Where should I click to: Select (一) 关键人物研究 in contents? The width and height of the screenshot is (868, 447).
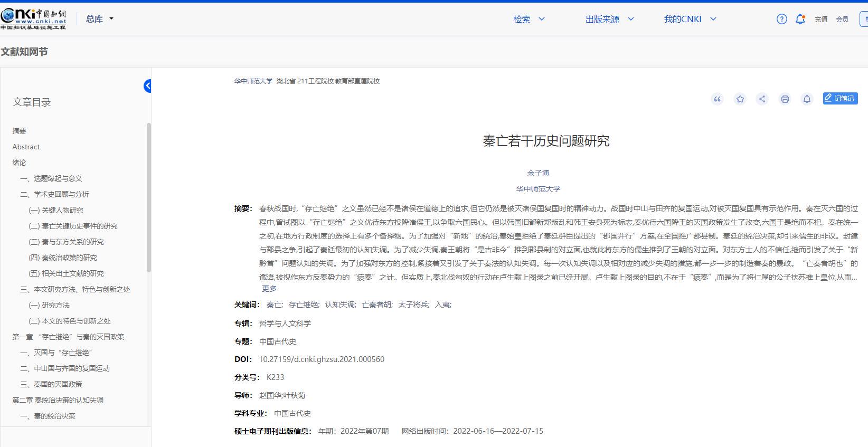pyautogui.click(x=56, y=210)
